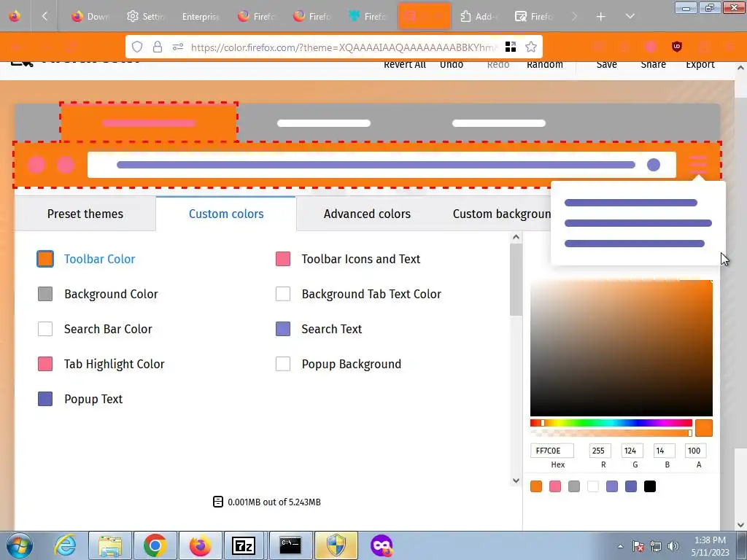This screenshot has height=560, width=747.
Task: Click the rainbow hue slider
Action: 611,423
